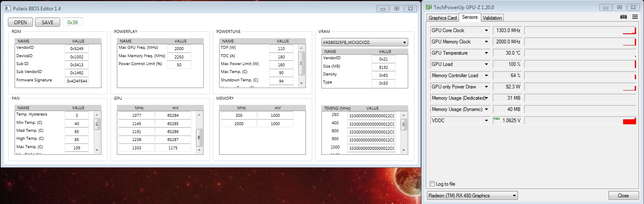Click the VDDC MAX value 1.0625 V
644x204 pixels.
[507, 121]
